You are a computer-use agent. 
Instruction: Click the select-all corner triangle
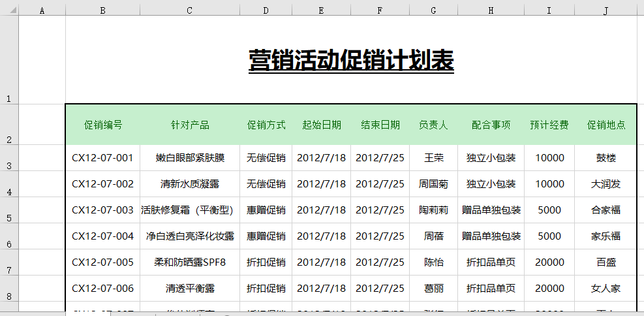point(9,10)
